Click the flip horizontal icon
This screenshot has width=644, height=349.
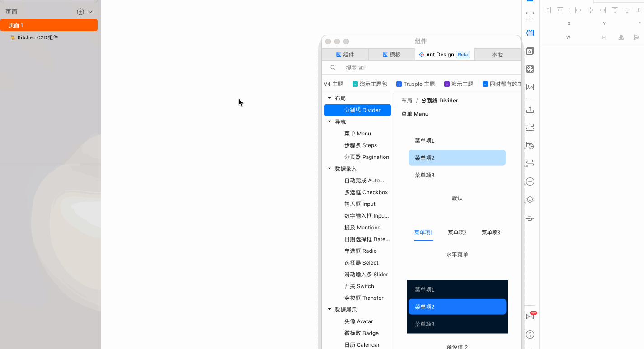pos(621,37)
